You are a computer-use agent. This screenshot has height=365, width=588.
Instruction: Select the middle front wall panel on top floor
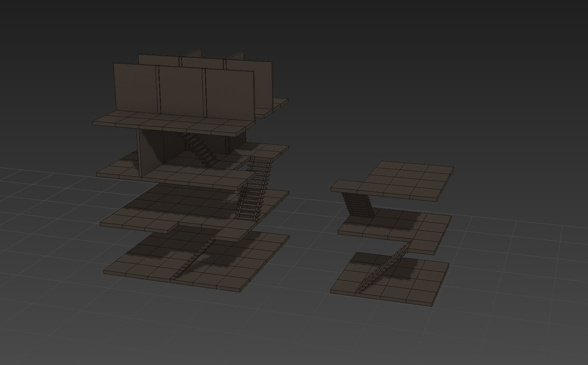tap(181, 90)
